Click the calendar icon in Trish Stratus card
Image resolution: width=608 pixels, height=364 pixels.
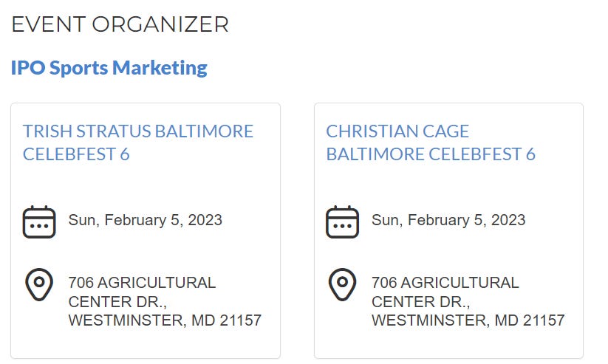(x=39, y=222)
